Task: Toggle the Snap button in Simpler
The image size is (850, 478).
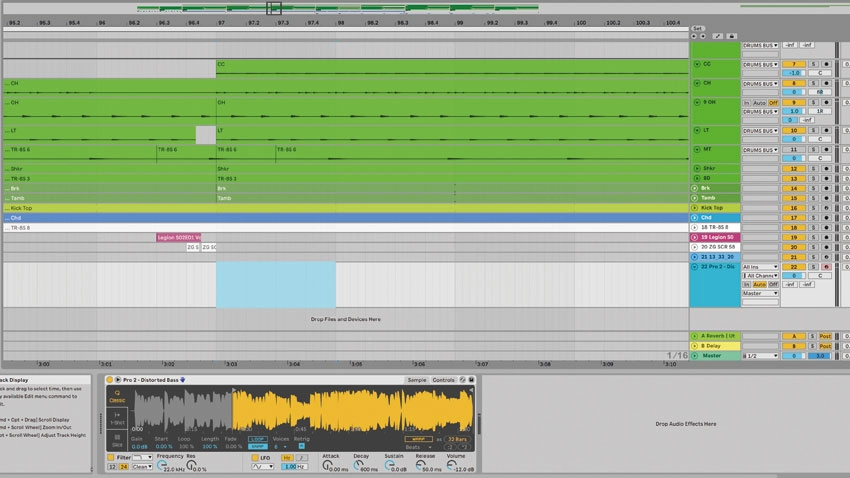Action: (257, 446)
